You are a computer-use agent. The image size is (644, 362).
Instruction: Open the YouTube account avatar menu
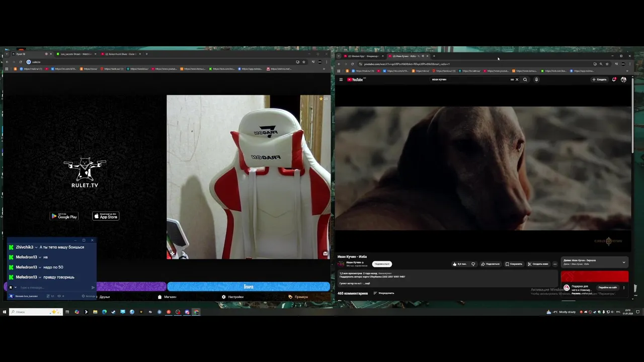pyautogui.click(x=623, y=79)
